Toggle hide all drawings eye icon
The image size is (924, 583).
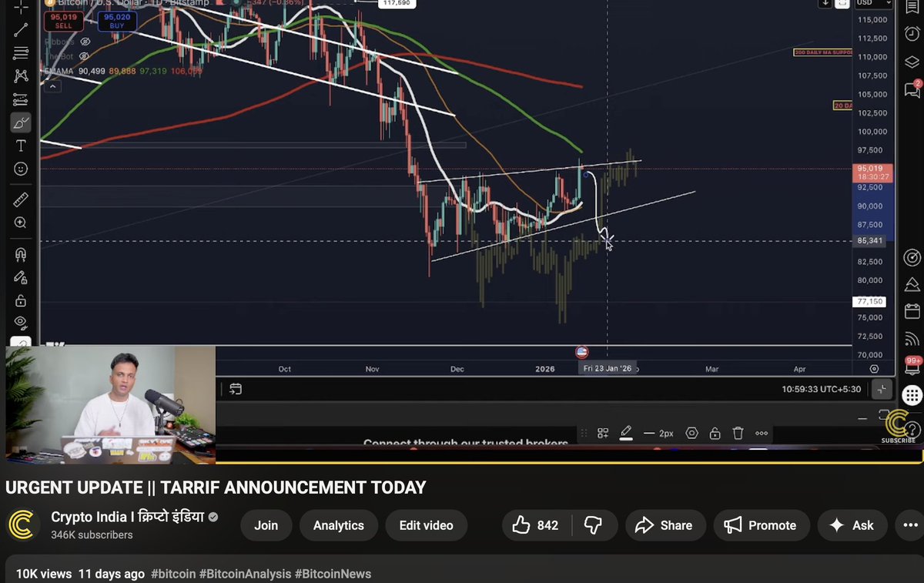(x=21, y=323)
